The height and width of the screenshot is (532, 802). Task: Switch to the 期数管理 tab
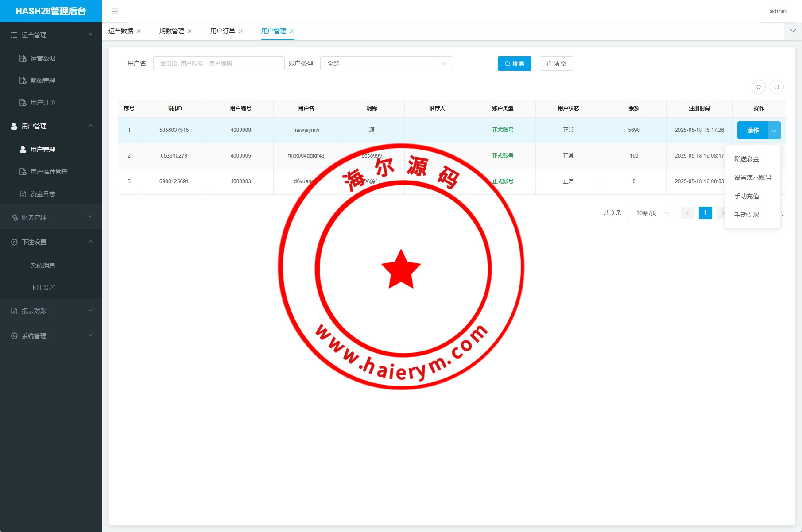point(172,31)
